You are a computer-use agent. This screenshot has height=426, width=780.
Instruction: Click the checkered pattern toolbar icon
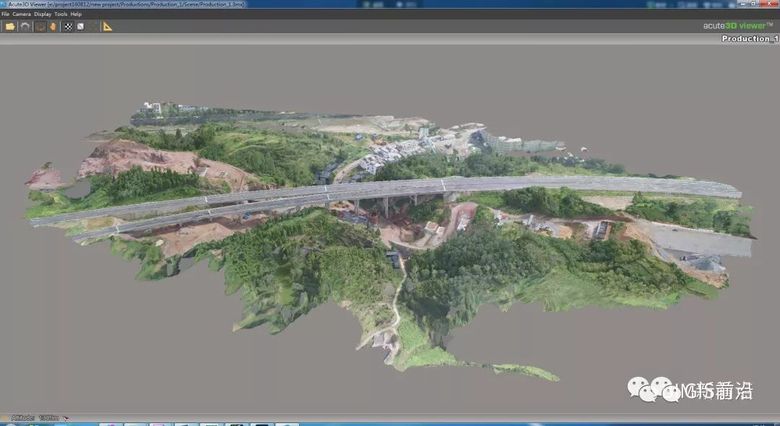tap(68, 26)
